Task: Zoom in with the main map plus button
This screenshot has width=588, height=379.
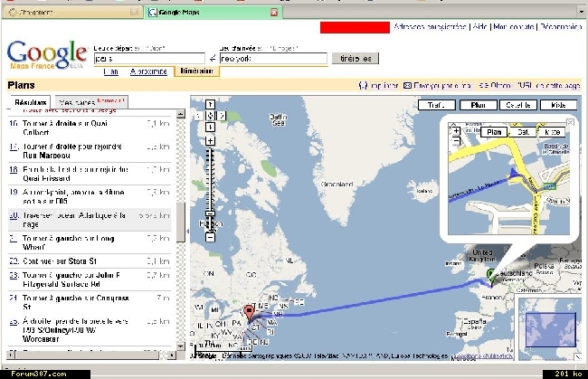Action: point(210,141)
